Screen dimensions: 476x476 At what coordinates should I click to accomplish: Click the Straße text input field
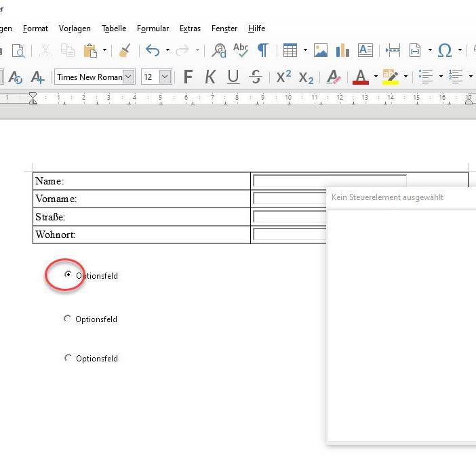[290, 216]
